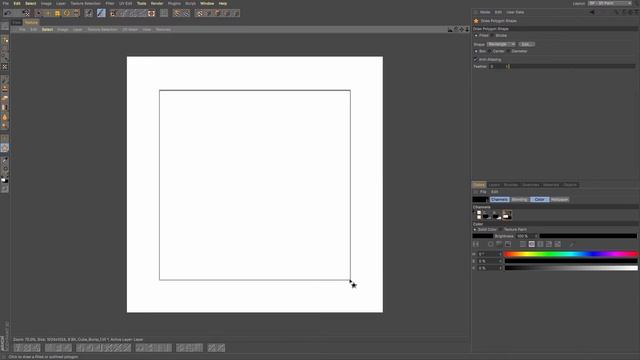Select the highlighted Draw Polygon Shape tool in left sidebar

(x=4, y=148)
